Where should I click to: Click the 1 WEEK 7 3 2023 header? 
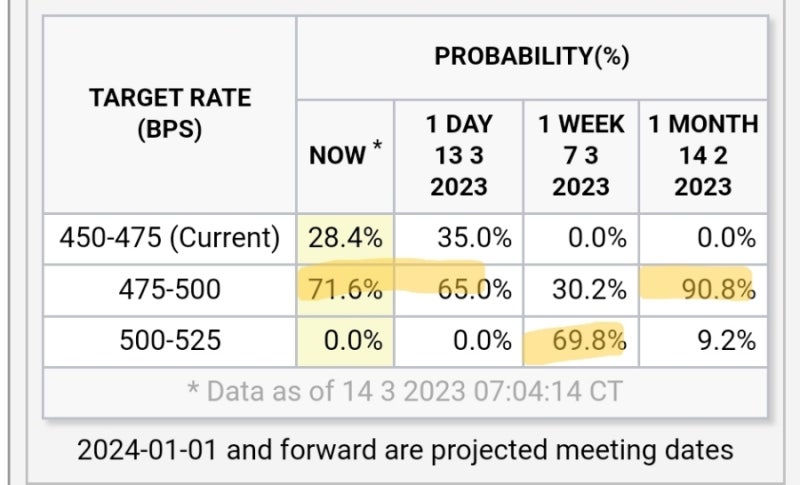click(x=580, y=155)
